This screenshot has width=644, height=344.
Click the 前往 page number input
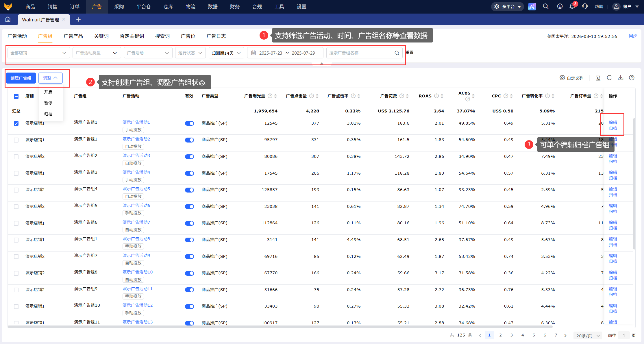[624, 336]
